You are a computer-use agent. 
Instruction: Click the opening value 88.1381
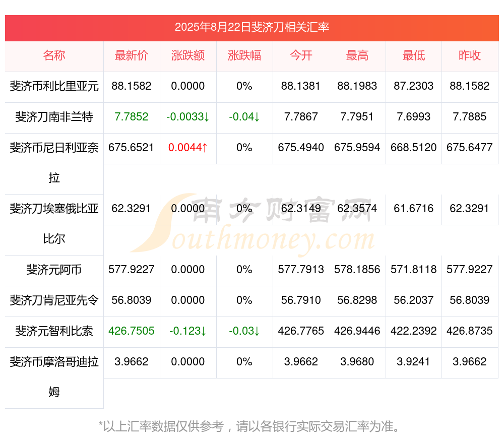[301, 86]
